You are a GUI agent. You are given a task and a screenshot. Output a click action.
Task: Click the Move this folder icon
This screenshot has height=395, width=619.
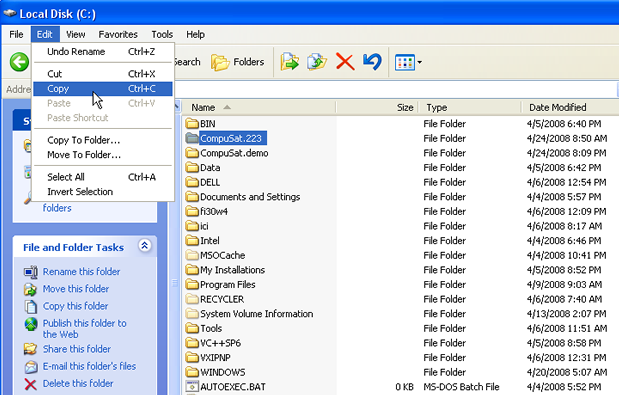30,289
